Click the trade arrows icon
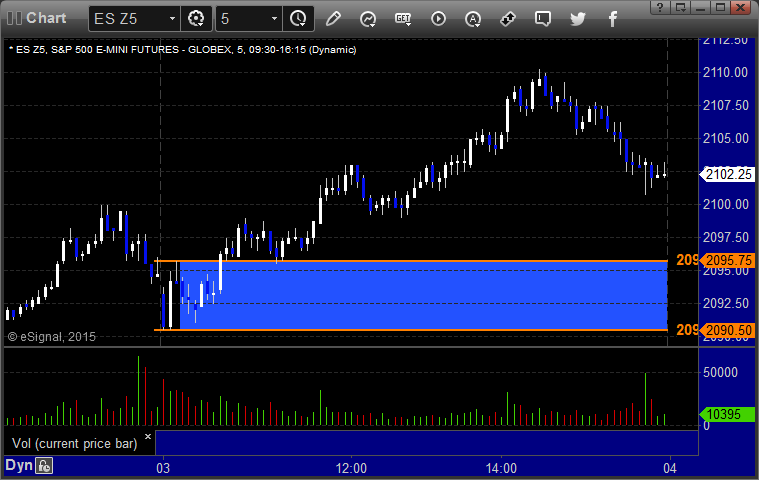 click(x=508, y=19)
